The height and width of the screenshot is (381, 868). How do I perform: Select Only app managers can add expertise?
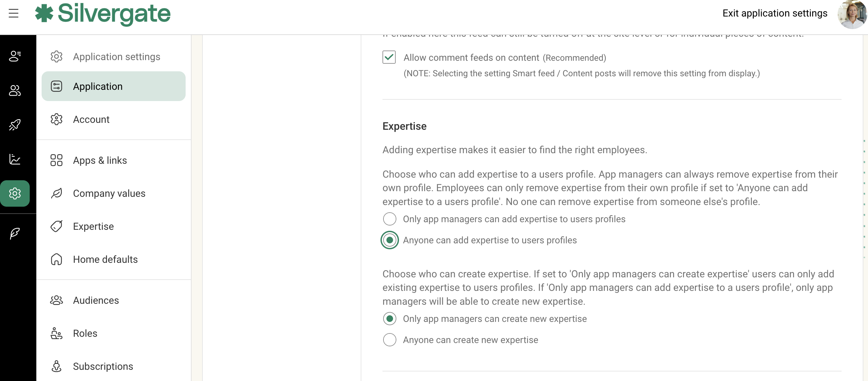pos(389,219)
